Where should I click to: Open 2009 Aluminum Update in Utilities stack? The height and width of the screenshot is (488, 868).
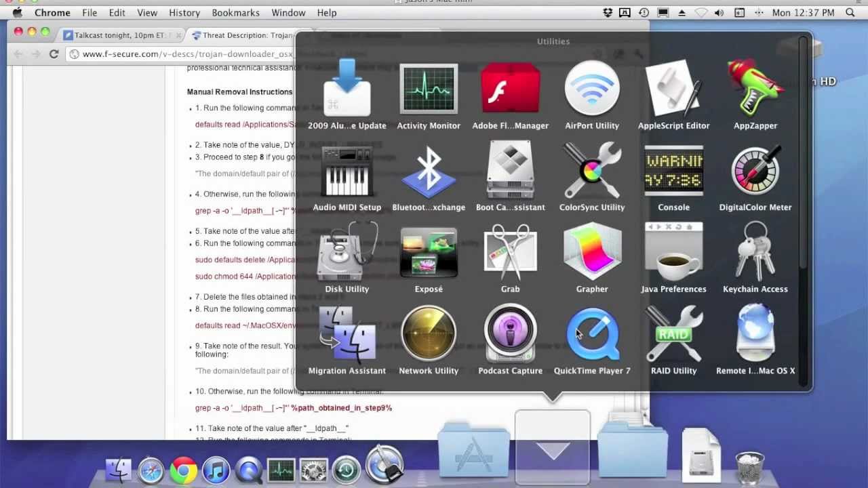[347, 94]
